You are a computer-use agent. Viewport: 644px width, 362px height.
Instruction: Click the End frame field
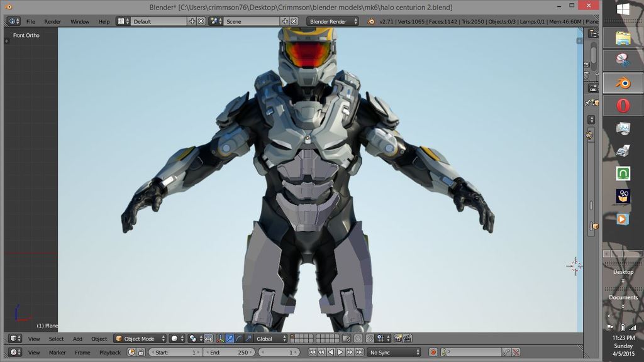[x=230, y=352]
